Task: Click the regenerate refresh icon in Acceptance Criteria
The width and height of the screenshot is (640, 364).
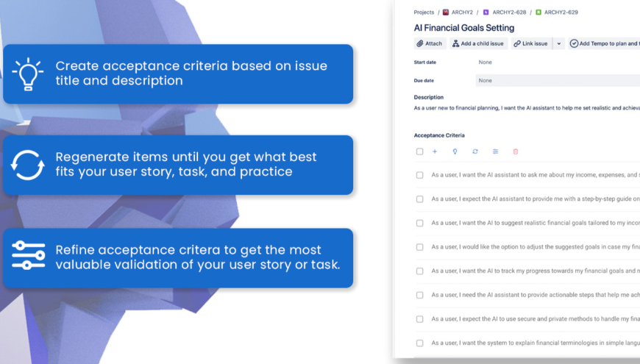Action: [x=475, y=151]
